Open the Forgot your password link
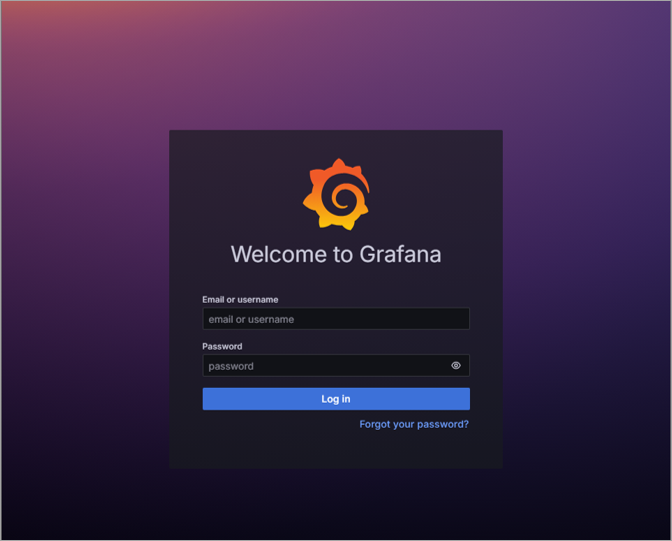The width and height of the screenshot is (672, 541). tap(414, 424)
